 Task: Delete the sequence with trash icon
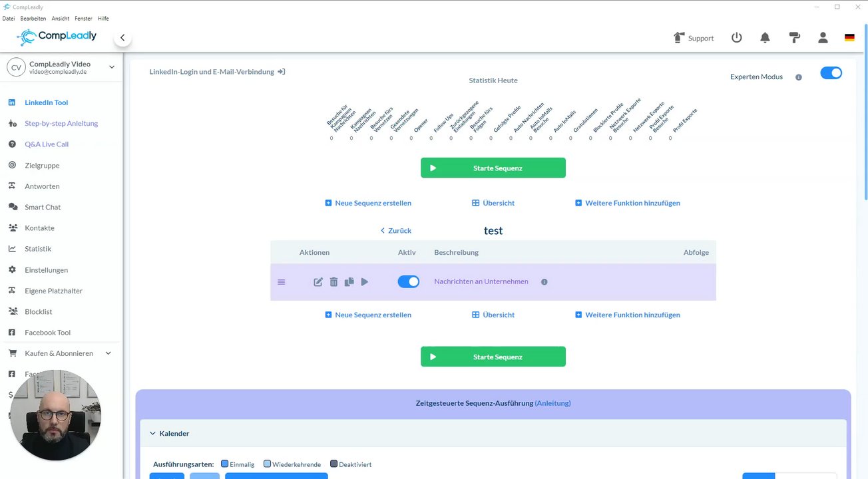(333, 282)
